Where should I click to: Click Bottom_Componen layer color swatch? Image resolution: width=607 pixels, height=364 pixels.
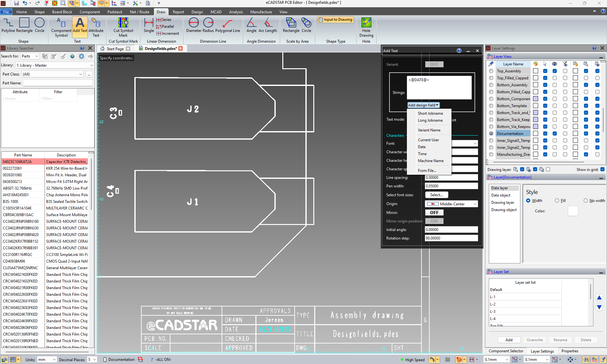click(x=536, y=99)
